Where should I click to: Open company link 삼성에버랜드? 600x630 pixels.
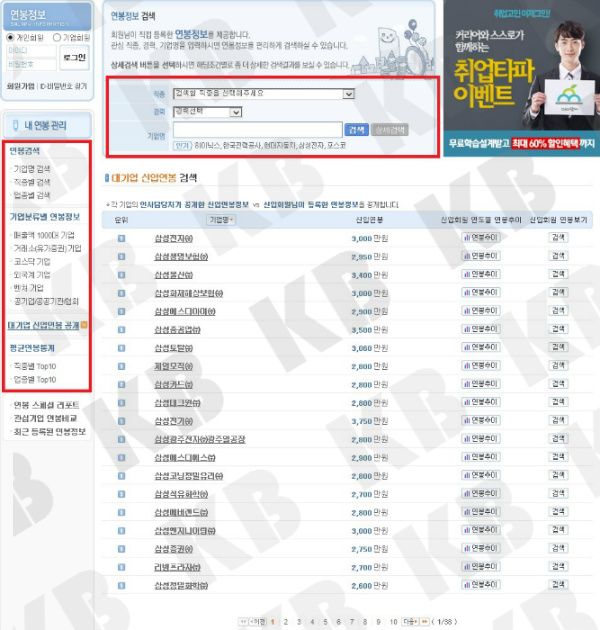click(181, 513)
